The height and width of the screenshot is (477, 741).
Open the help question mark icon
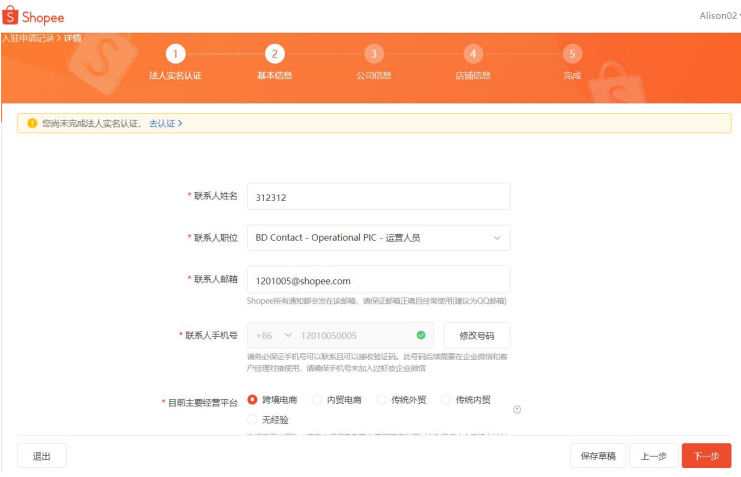point(517,409)
